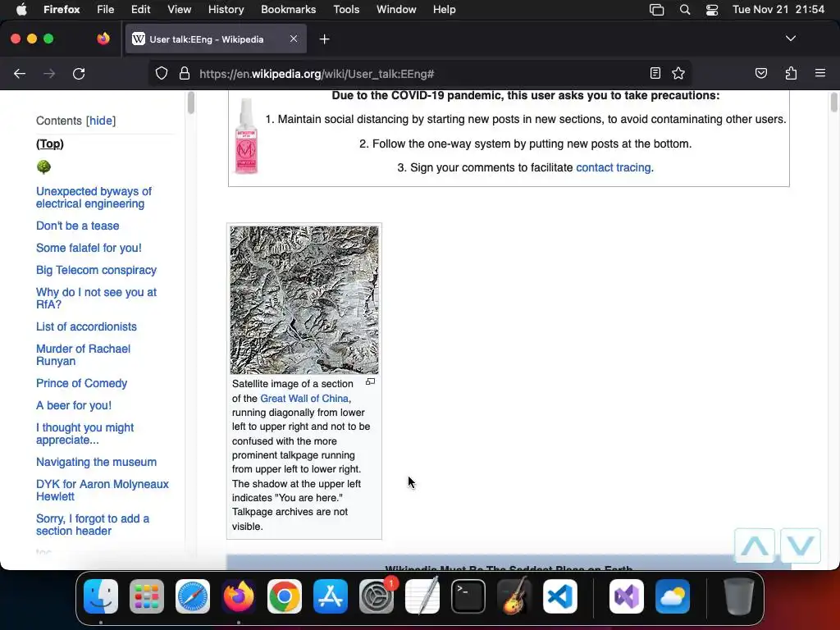840x630 pixels.
Task: Go to Prince of Comedy section
Action: pos(81,384)
